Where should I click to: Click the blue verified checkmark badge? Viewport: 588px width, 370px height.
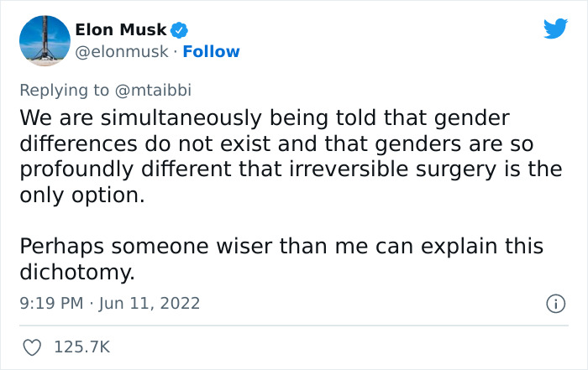[179, 30]
